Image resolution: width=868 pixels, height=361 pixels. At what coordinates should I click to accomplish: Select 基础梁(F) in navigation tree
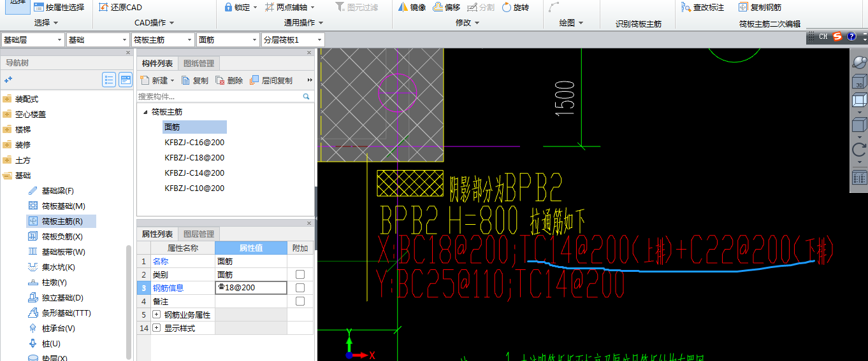click(x=51, y=191)
